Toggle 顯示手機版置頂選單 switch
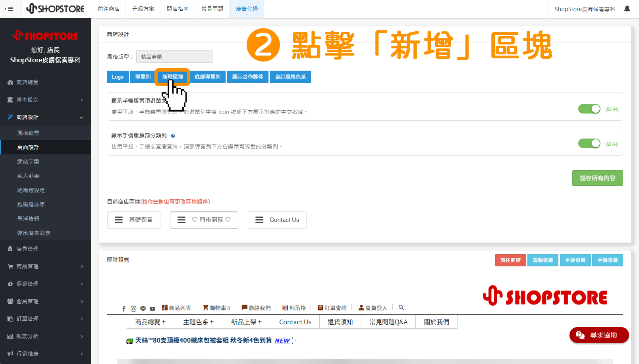The width and height of the screenshot is (639, 364). coord(589,109)
